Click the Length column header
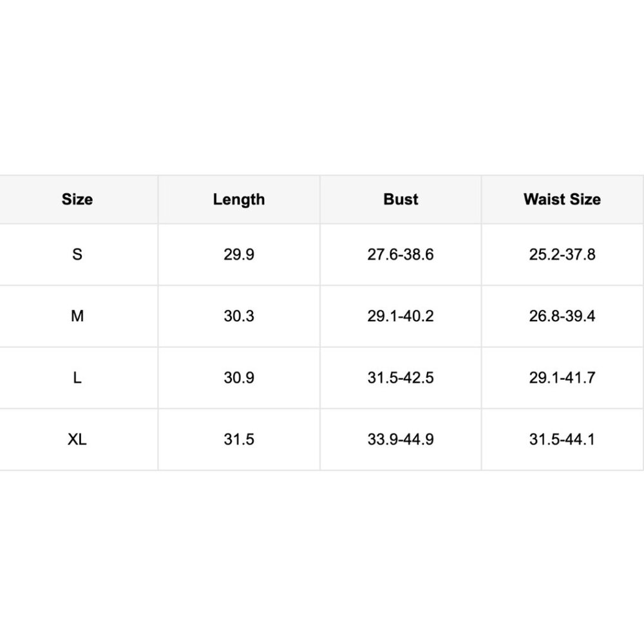The width and height of the screenshot is (644, 644). click(239, 200)
